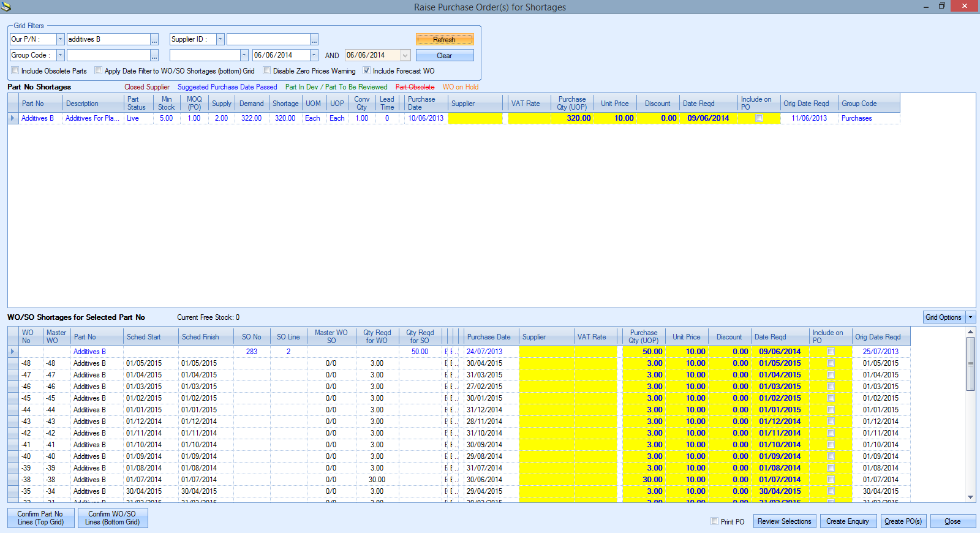
Task: Sort top grid by the Shortage column header
Action: pos(285,104)
